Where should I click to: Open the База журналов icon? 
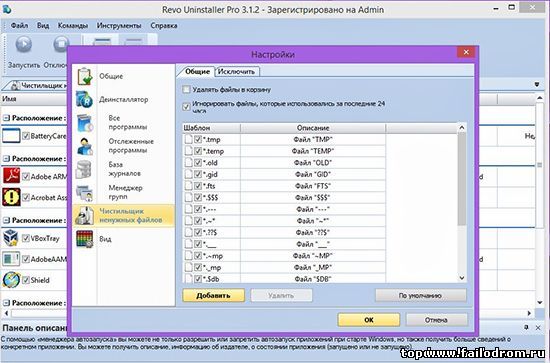point(85,169)
